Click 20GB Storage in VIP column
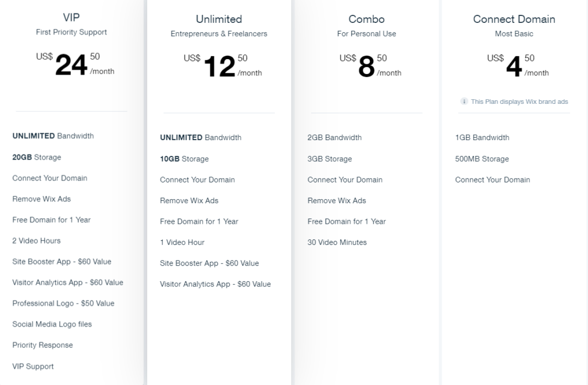The image size is (588, 385). coord(36,157)
